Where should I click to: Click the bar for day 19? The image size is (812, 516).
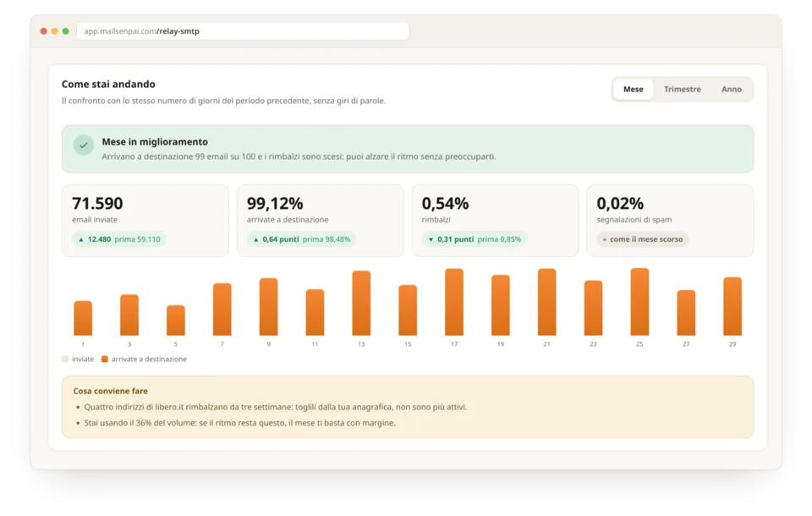pos(500,305)
